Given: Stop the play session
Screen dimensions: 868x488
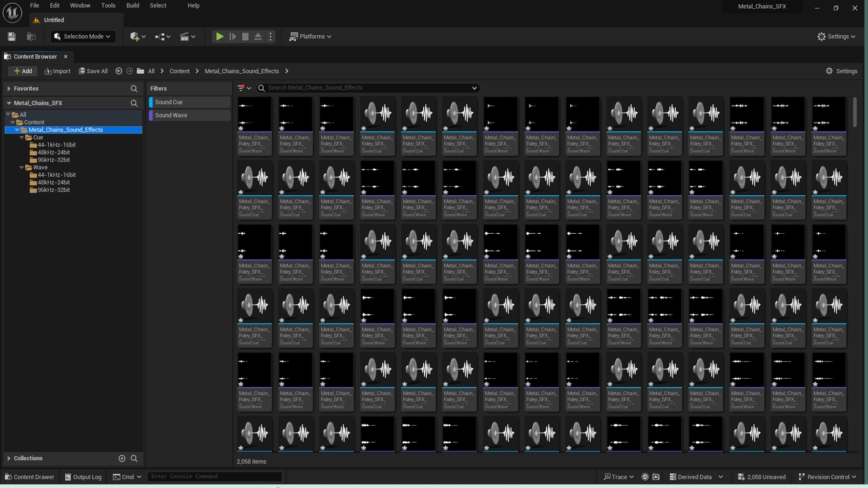Looking at the screenshot, I should tap(245, 37).
